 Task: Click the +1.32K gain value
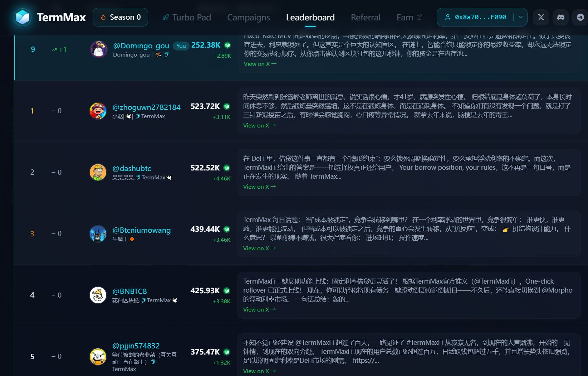tap(221, 362)
